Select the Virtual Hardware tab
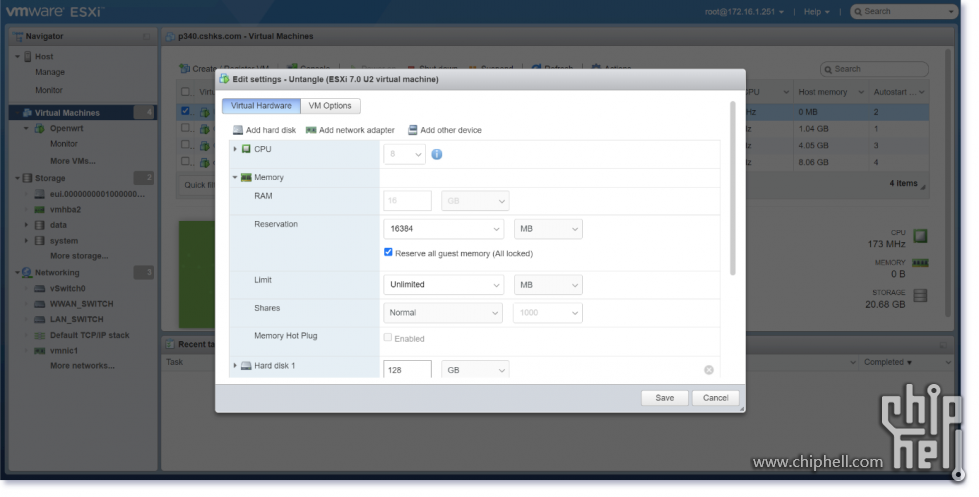 [x=261, y=106]
